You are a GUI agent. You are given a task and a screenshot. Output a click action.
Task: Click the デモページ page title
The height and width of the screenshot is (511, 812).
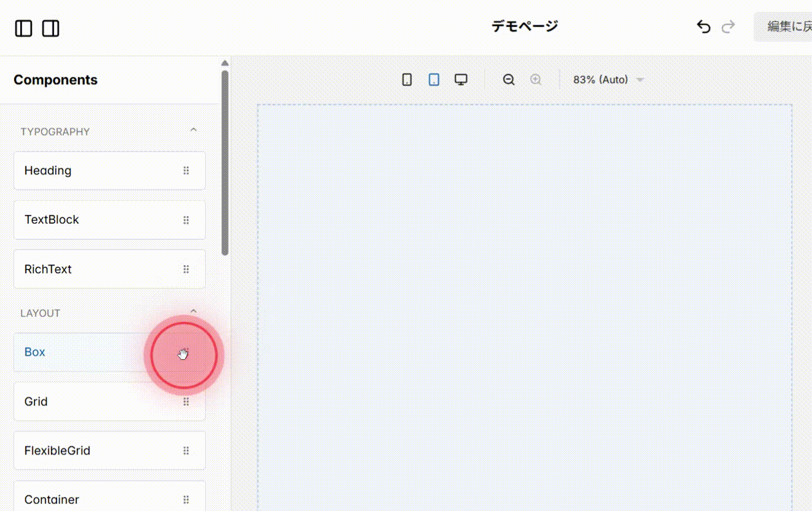[x=524, y=26]
